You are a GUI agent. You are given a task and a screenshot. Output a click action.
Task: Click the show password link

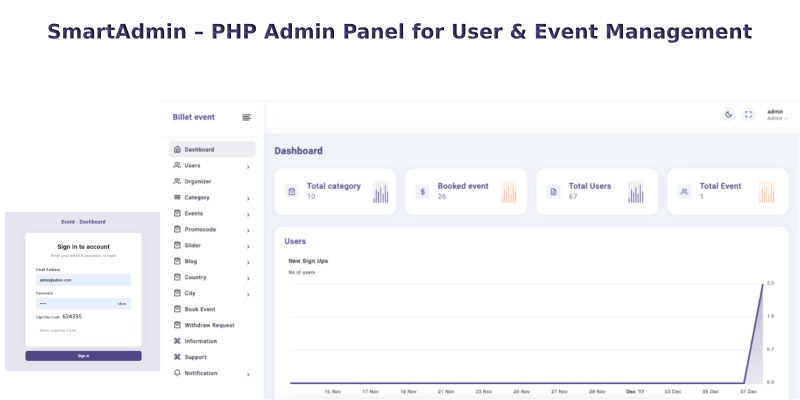[122, 303]
